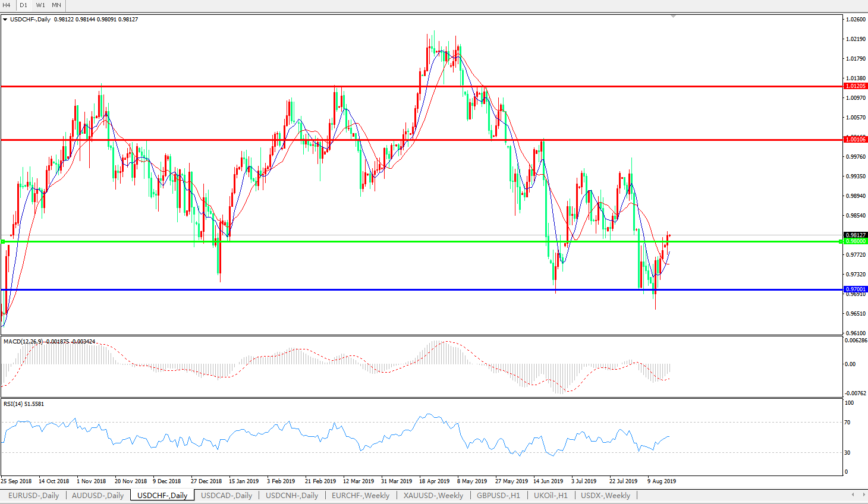This screenshot has width=868, height=504.
Task: Click the MACD(12,26,9) indicator label
Action: pos(24,342)
